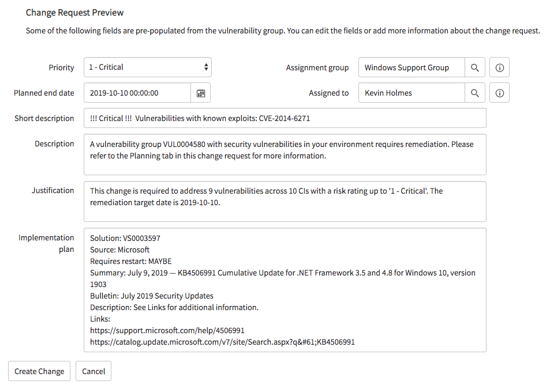Click into the Short description field
This screenshot has height=392, width=550.
(x=285, y=118)
